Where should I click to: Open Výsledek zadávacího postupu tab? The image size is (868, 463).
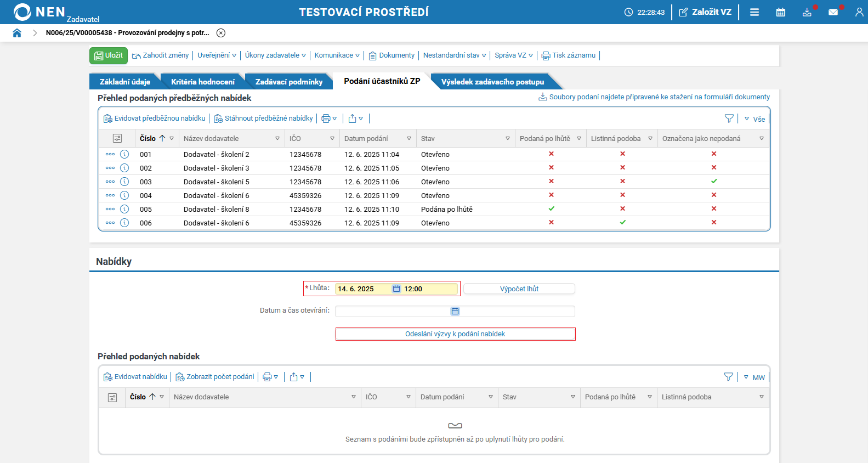point(492,82)
